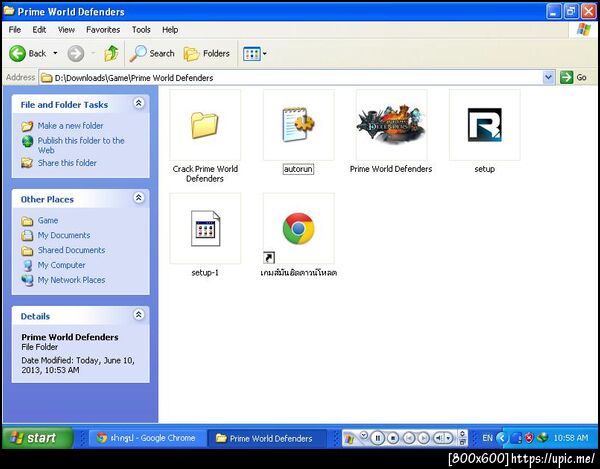Screen dimensions: 600x469
Task: Click Prime World Defenders taskbar button
Action: [x=266, y=438]
